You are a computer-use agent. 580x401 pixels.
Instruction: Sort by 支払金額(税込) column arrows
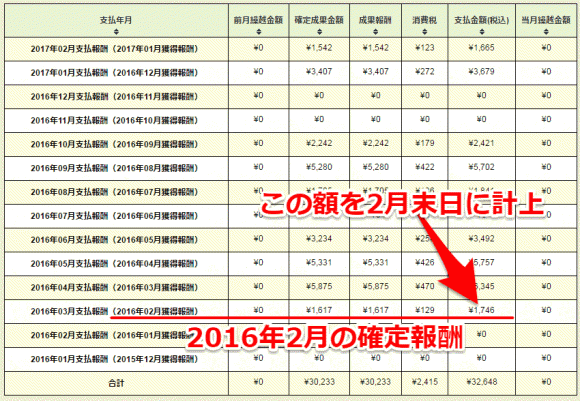[482, 32]
